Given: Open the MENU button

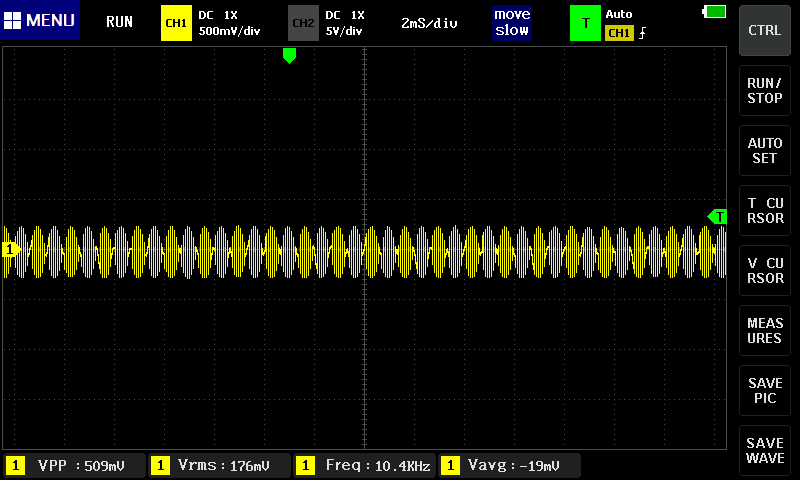Looking at the screenshot, I should pyautogui.click(x=40, y=20).
